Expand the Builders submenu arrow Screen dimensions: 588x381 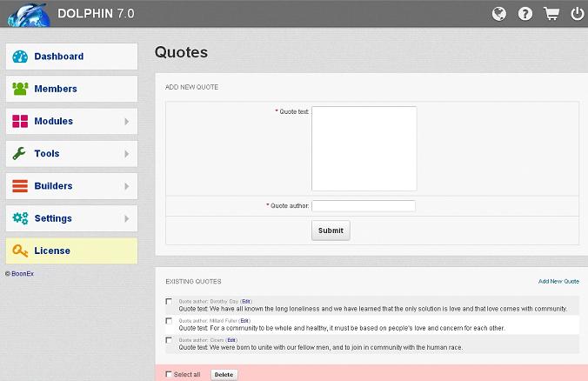[x=127, y=186]
